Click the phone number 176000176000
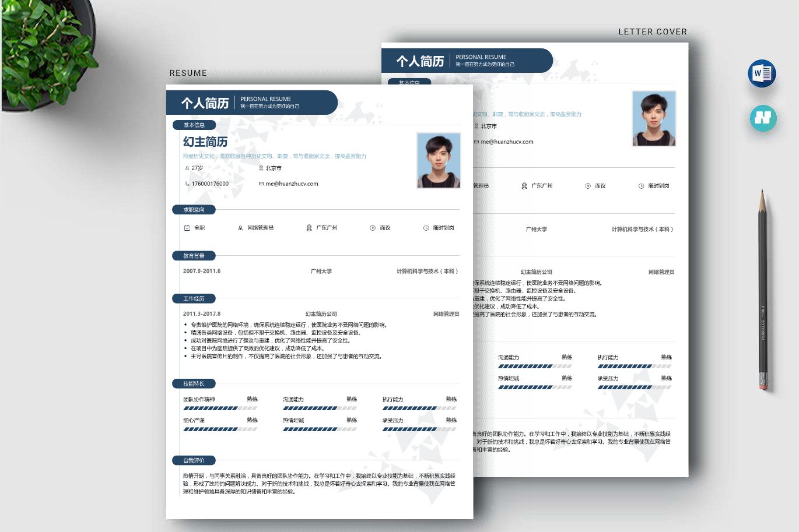 point(210,184)
